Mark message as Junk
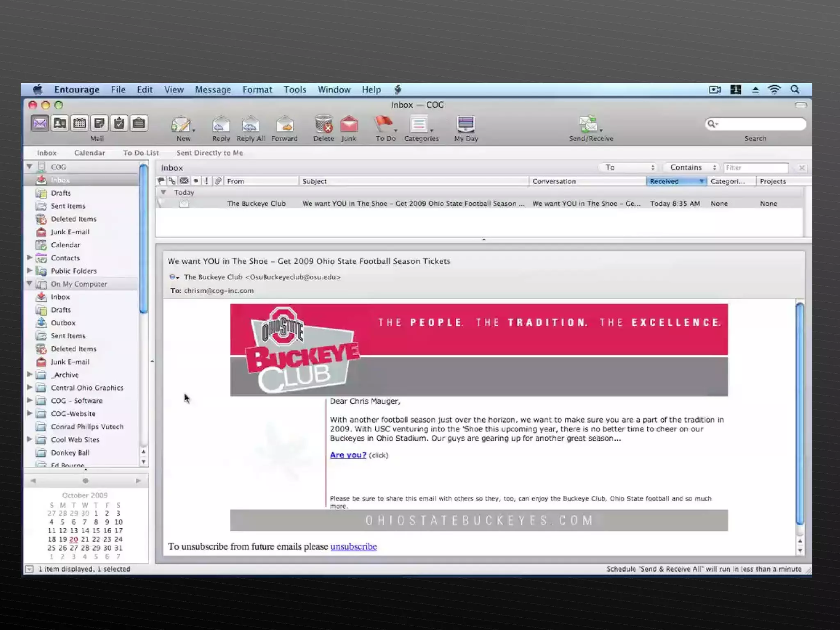Viewport: 840px width, 630px height. [x=349, y=124]
